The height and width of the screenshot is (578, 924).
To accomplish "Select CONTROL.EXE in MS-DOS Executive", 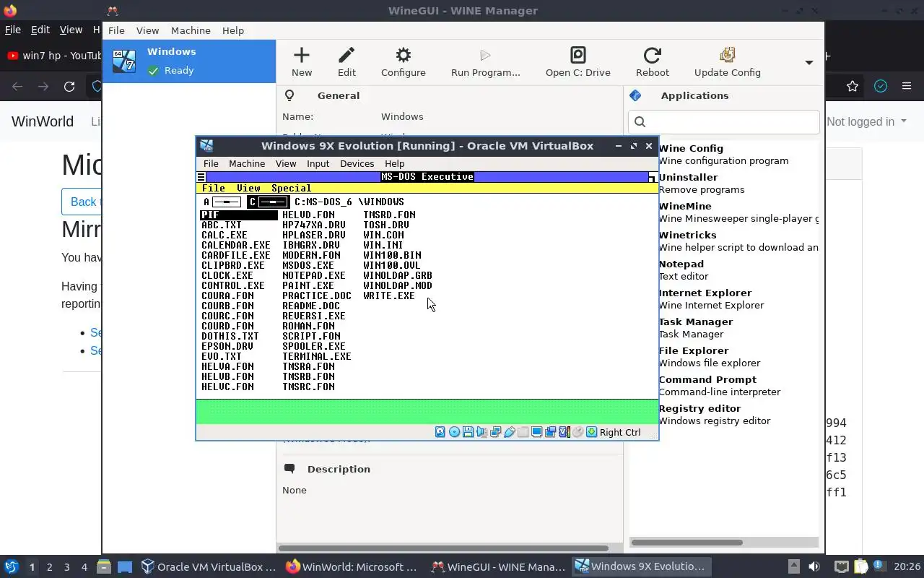I will click(233, 285).
